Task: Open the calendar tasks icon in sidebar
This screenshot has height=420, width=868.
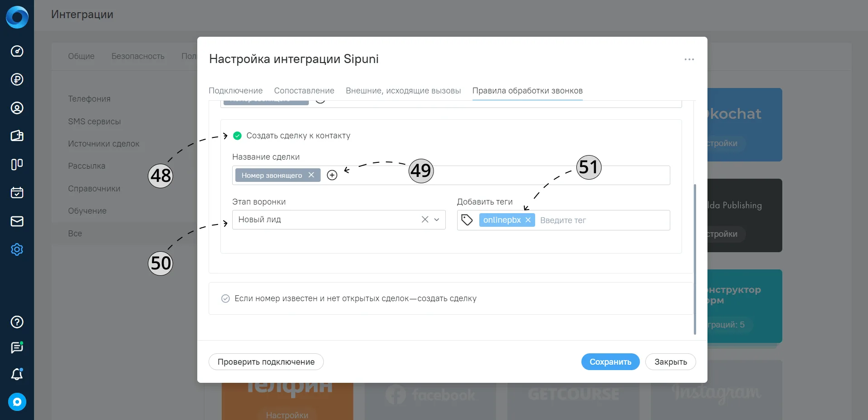Action: click(17, 193)
